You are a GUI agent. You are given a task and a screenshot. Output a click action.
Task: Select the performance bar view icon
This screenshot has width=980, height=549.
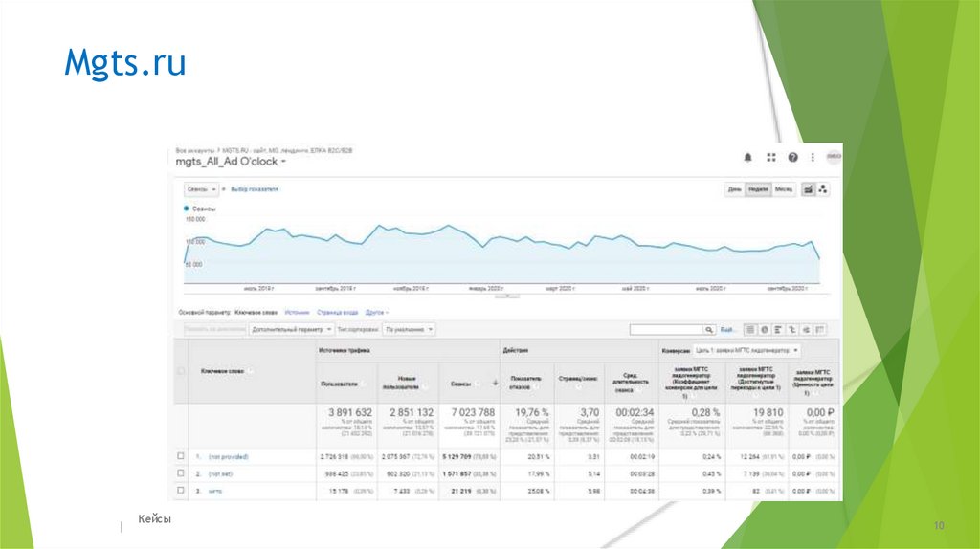tap(778, 330)
